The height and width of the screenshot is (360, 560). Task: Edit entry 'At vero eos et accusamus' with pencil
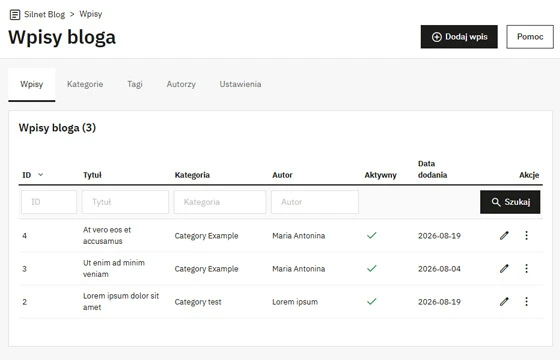pyautogui.click(x=504, y=235)
